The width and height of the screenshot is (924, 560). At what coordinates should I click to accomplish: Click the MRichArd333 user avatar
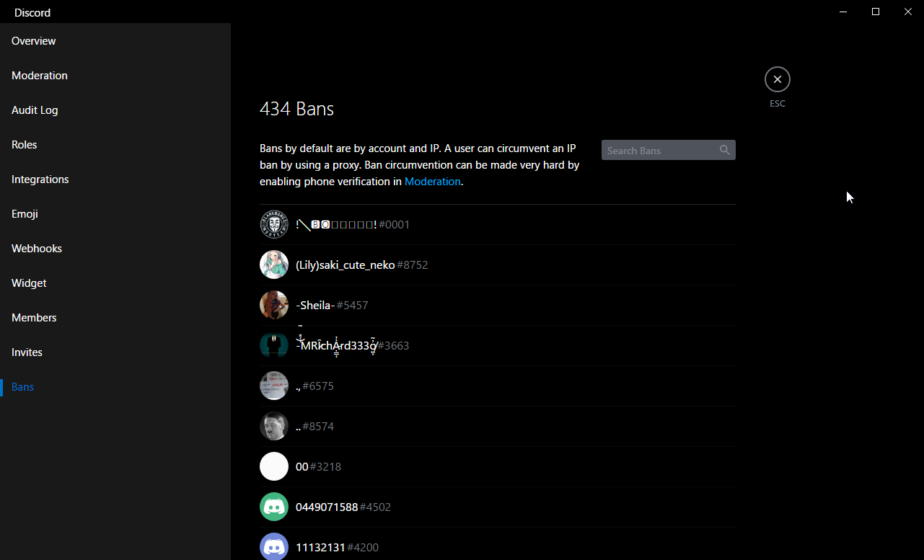(x=274, y=346)
